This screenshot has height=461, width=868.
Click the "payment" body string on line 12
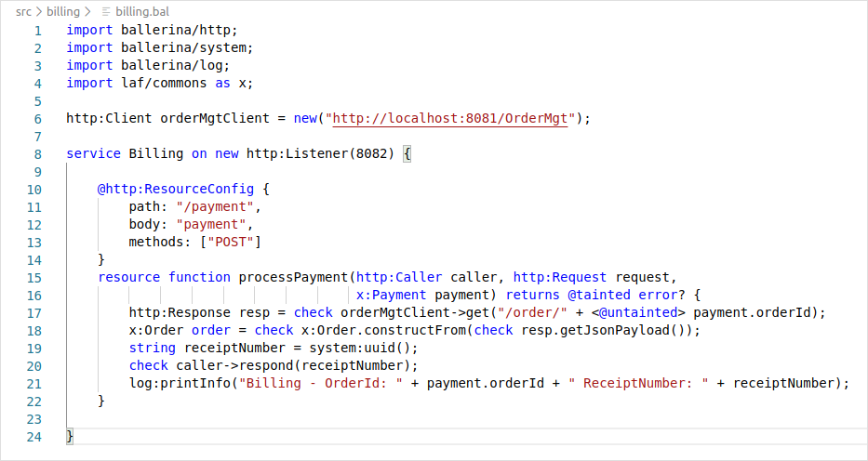tap(211, 224)
